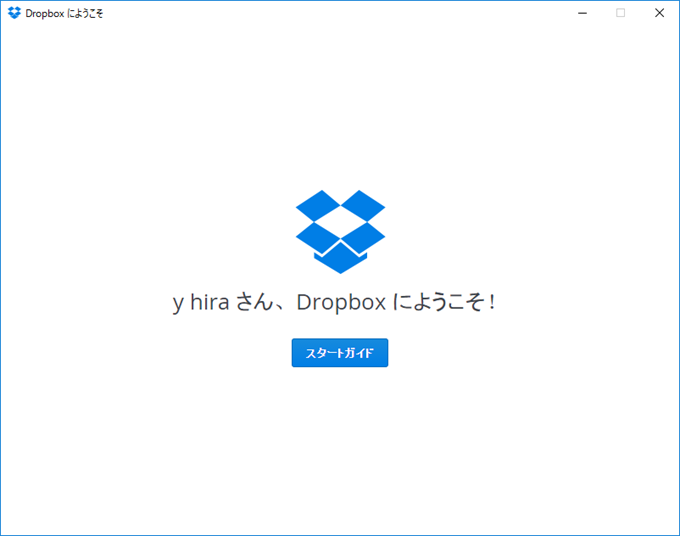Click the 'Dropbox にようこそ' window title text
This screenshot has height=536, width=680.
pyautogui.click(x=64, y=13)
